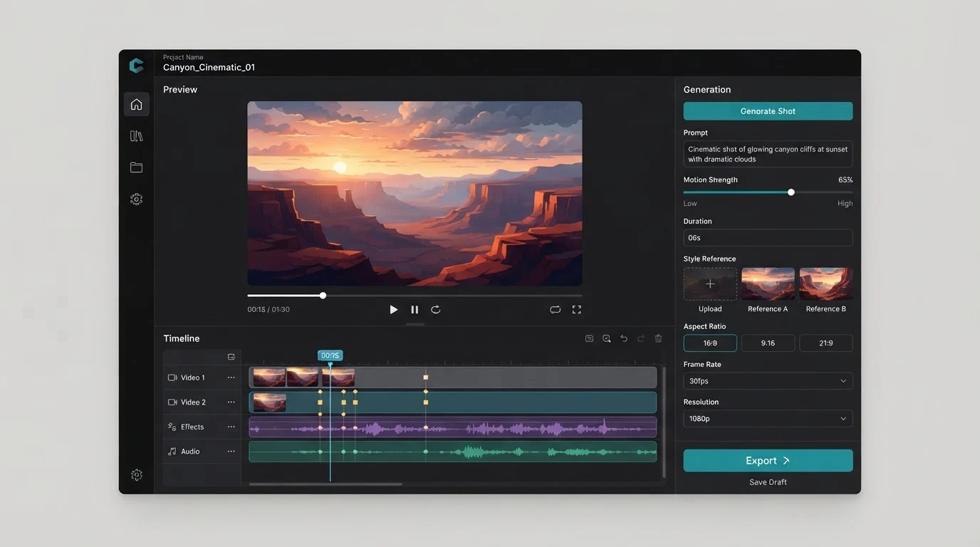Screen dimensions: 980x547
Task: Open the Resolution dropdown showing 1080p
Action: [x=768, y=419]
